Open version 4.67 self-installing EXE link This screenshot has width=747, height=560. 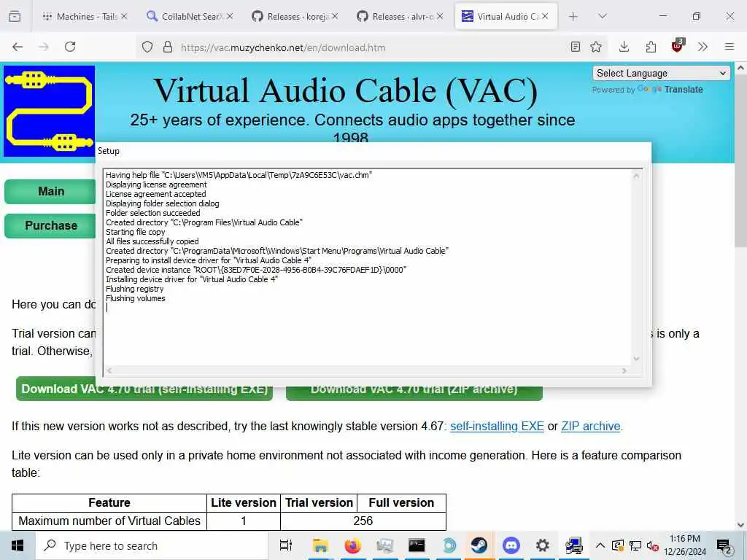click(x=497, y=426)
